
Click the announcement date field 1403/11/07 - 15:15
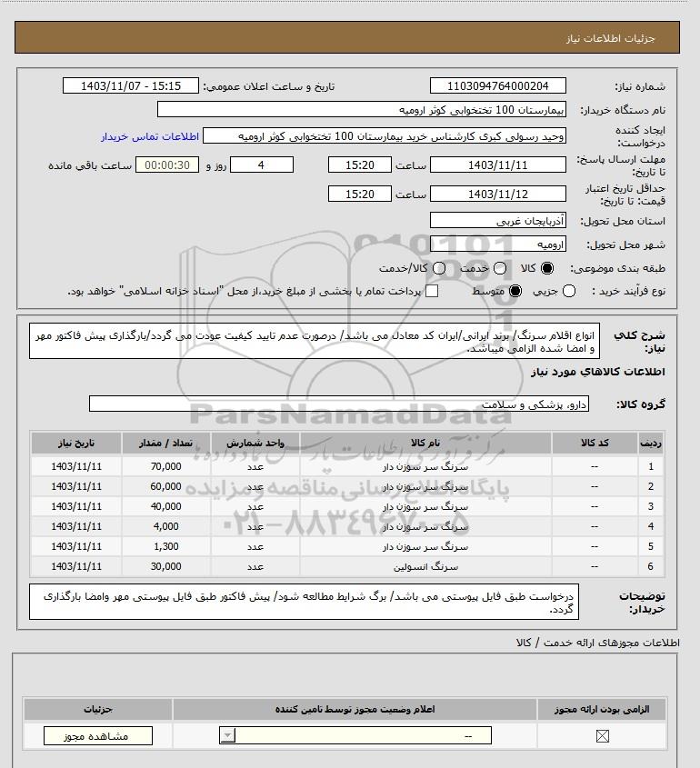(x=131, y=85)
